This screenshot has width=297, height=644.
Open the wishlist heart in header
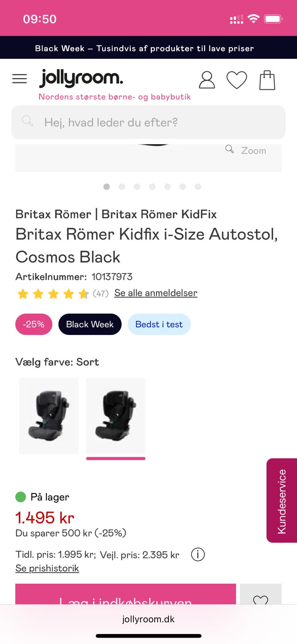[237, 80]
